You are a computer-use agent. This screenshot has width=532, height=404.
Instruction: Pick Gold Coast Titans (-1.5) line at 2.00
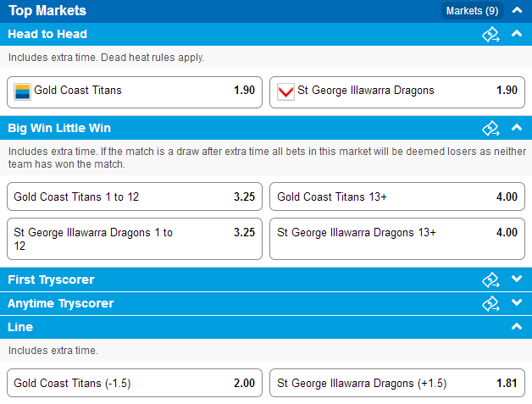[x=135, y=383]
